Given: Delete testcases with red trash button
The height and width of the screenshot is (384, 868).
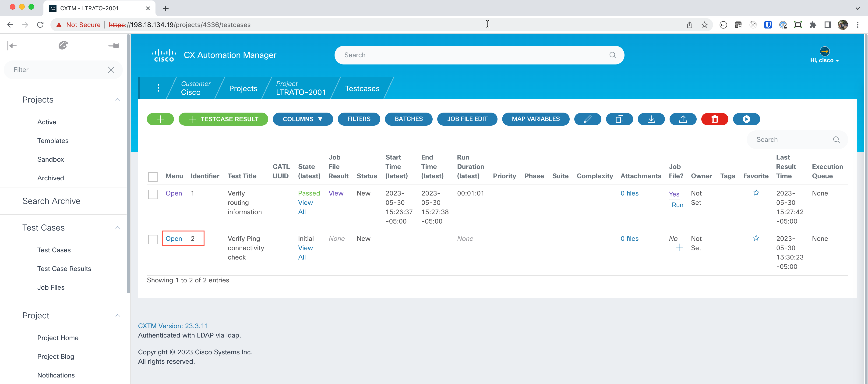Looking at the screenshot, I should (x=715, y=119).
